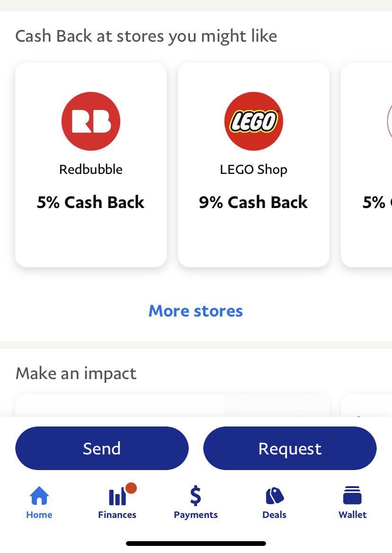
Task: Open the Wallet card icon
Action: (353, 496)
